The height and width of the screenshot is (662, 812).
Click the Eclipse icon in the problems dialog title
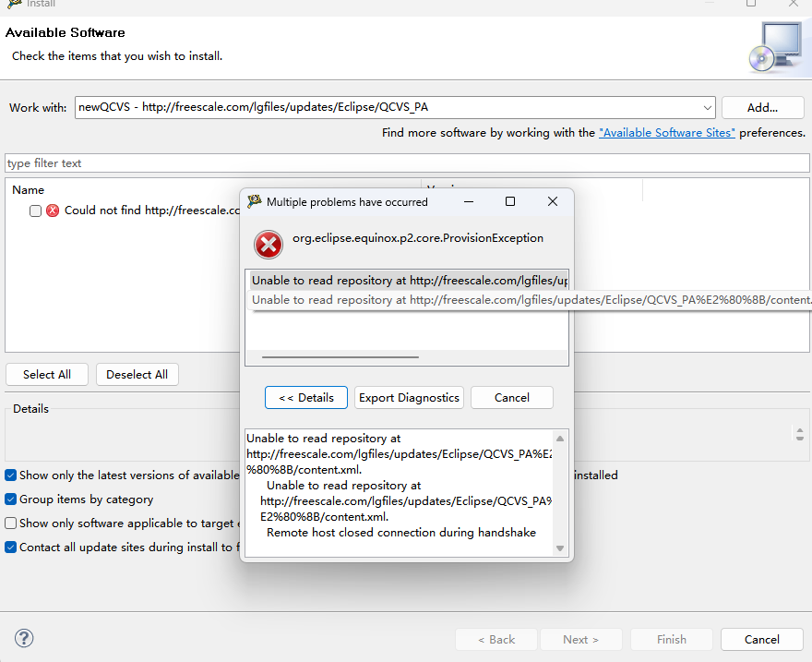pyautogui.click(x=254, y=201)
